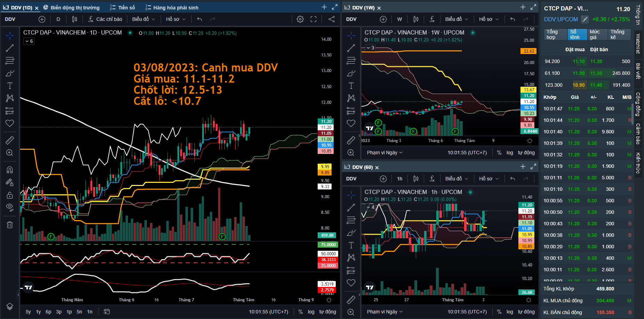Close the DDV (1D) tab
Screen dimensions: 644x319
(37, 8)
